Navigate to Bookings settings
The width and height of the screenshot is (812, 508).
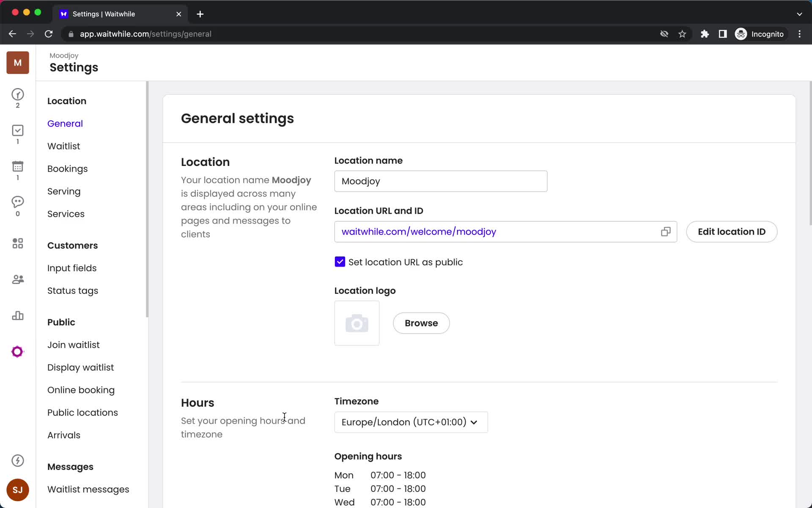67,169
